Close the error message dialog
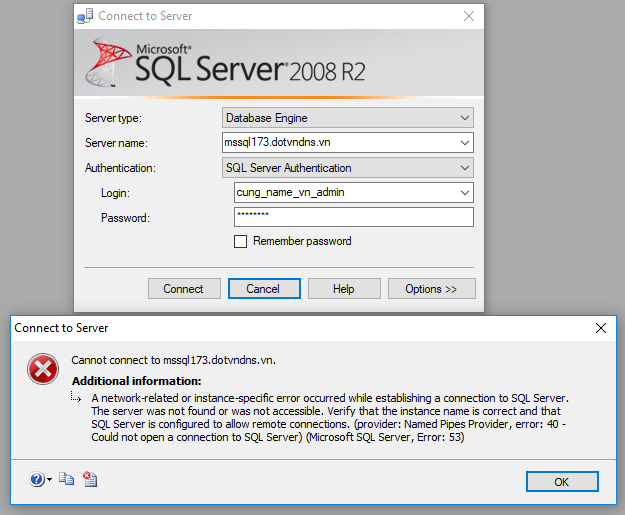 click(x=601, y=328)
